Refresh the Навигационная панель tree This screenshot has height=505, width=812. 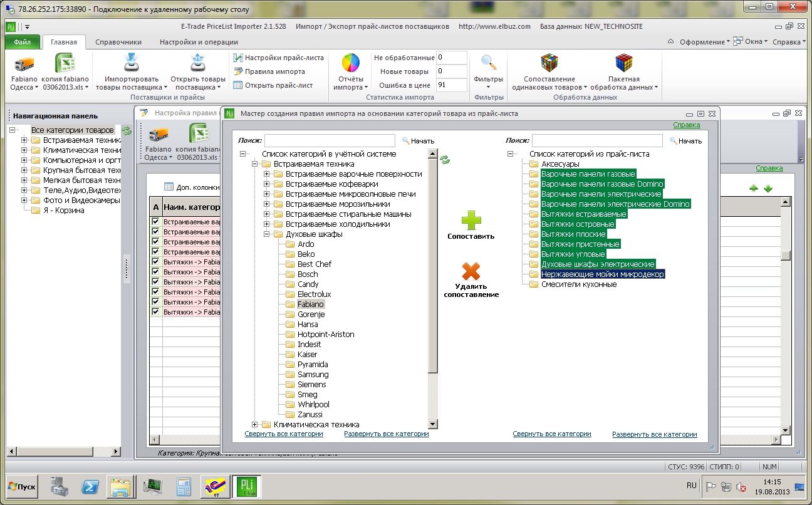[x=127, y=130]
